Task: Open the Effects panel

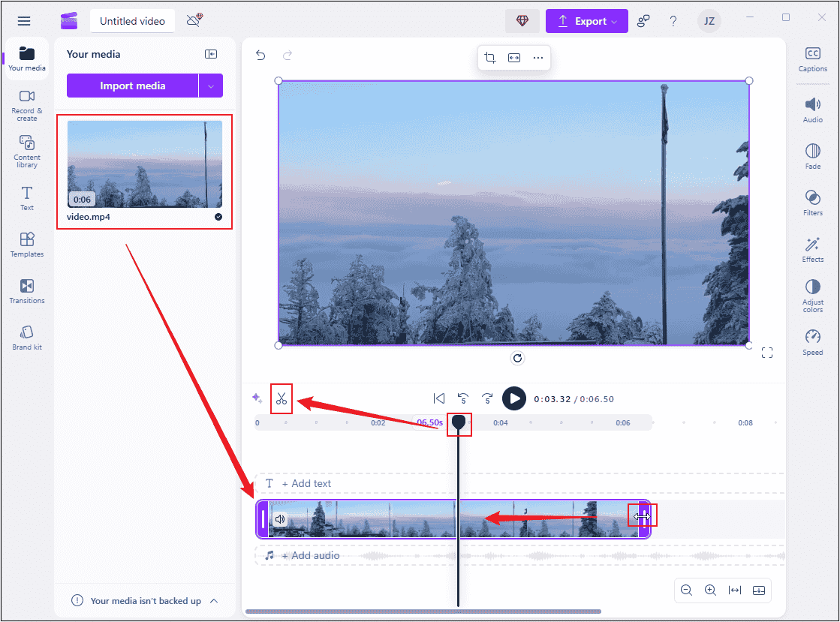Action: click(813, 249)
